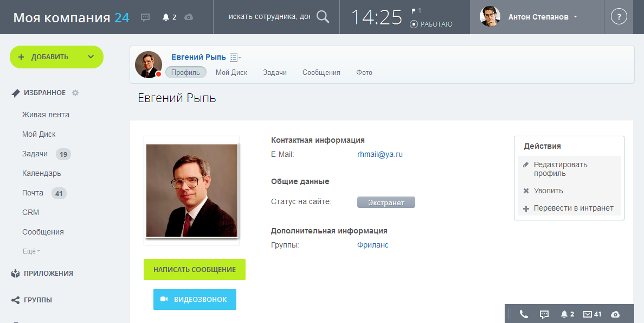
Task: Click the rhmail@ya.ru email link
Action: point(380,155)
